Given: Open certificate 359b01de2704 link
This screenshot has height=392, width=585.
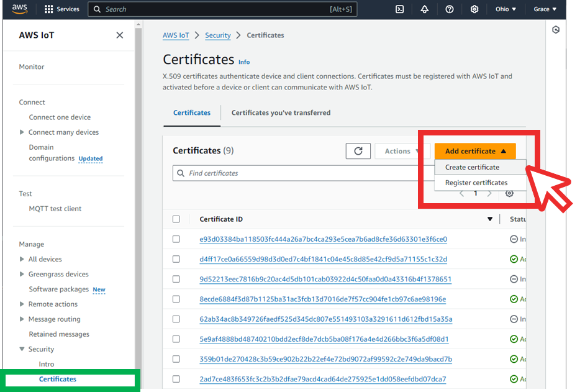Looking at the screenshot, I should pos(325,359).
